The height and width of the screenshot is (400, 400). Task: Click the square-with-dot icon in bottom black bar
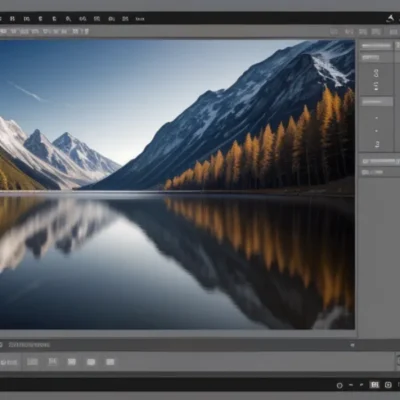[x=388, y=385]
